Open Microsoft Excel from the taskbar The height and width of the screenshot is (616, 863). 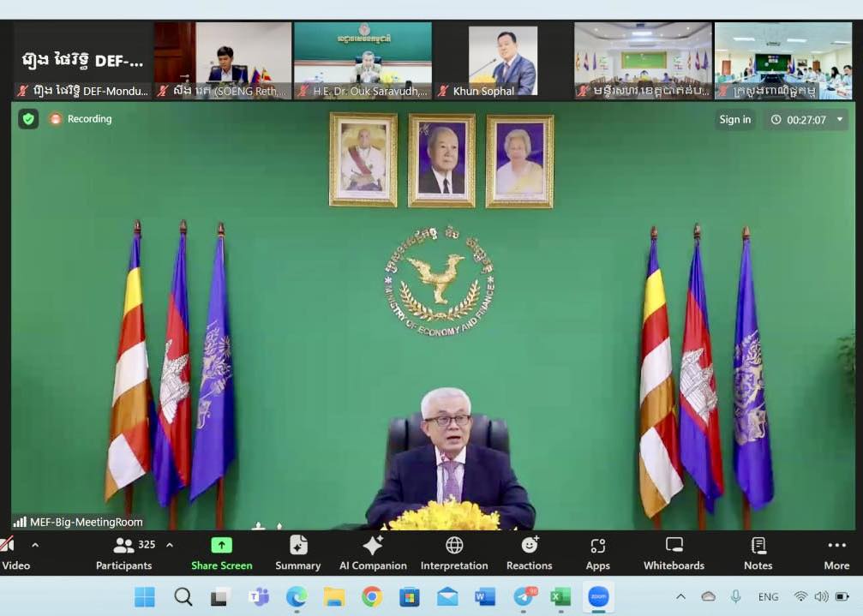[x=560, y=596]
